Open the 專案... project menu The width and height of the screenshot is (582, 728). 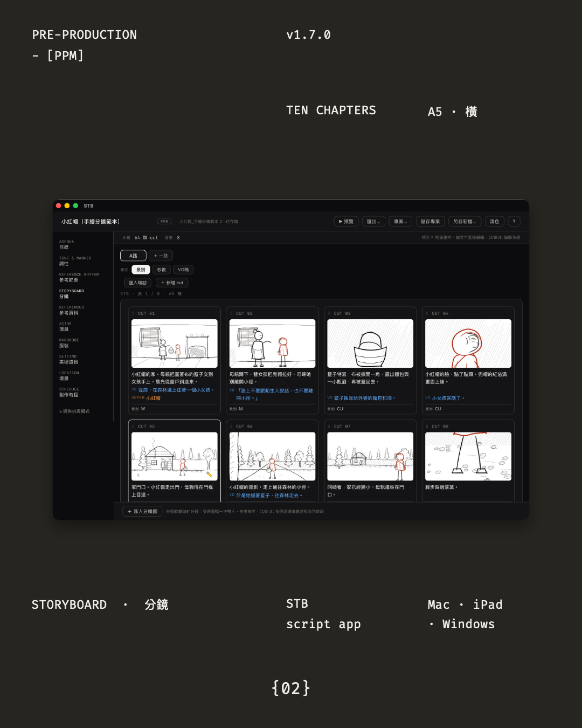click(400, 222)
